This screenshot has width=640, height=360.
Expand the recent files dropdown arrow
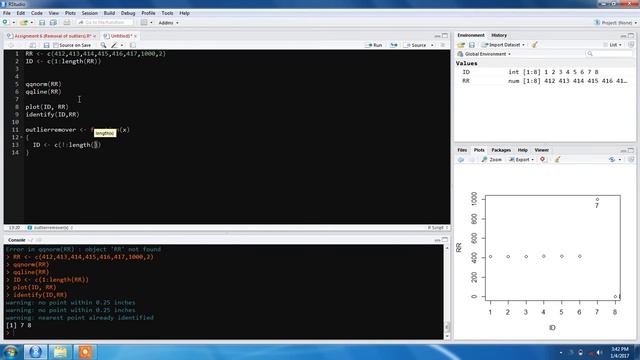[32, 23]
